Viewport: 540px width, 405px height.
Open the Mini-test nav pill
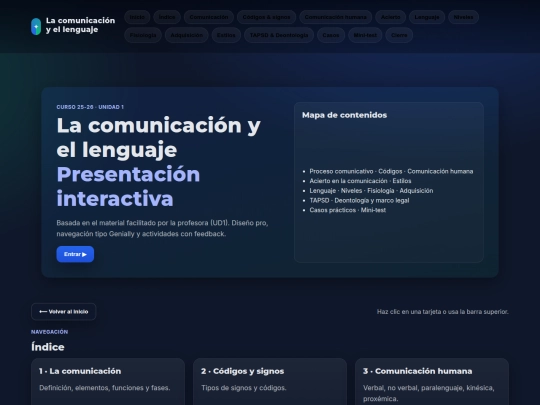tap(365, 35)
